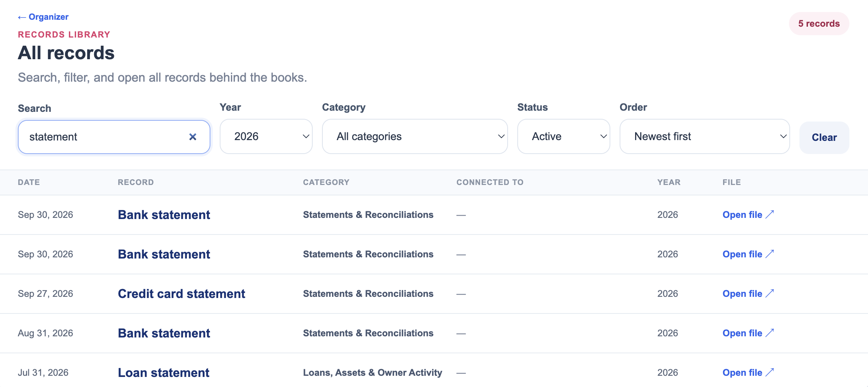Select the Sep 27, 2026 date cell
Viewport: 868px width, 387px height.
(x=45, y=294)
